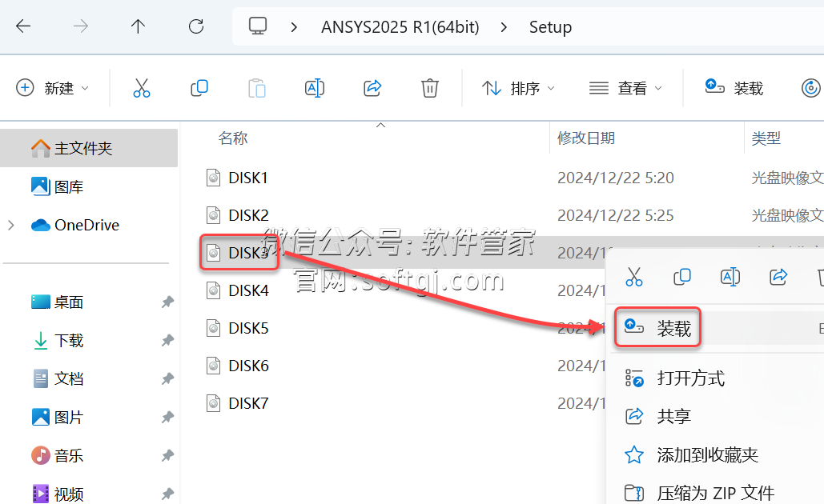Sort by 修改日期 column header
The height and width of the screenshot is (504, 824).
coord(586,138)
